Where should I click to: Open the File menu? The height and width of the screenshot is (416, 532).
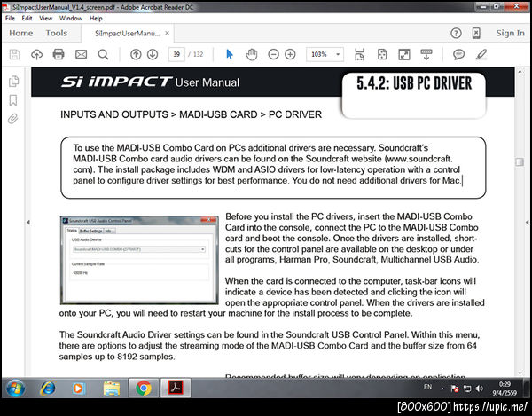pos(10,19)
